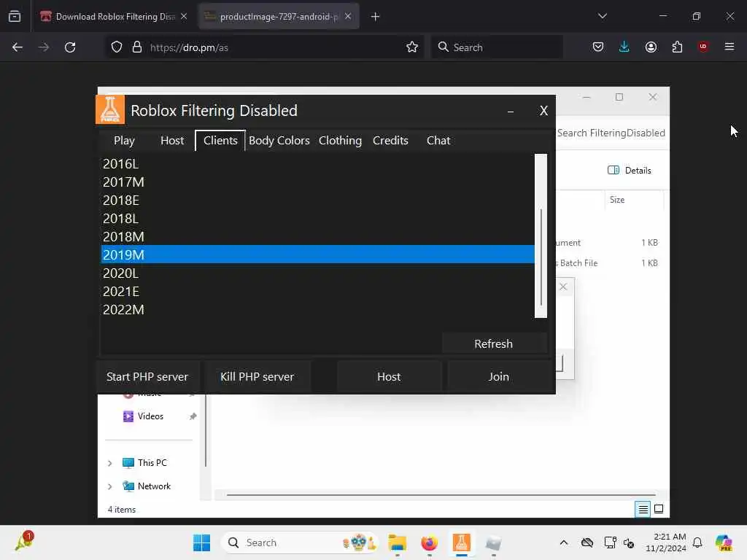Click the Firefox View icon
The width and height of the screenshot is (747, 560).
click(15, 17)
